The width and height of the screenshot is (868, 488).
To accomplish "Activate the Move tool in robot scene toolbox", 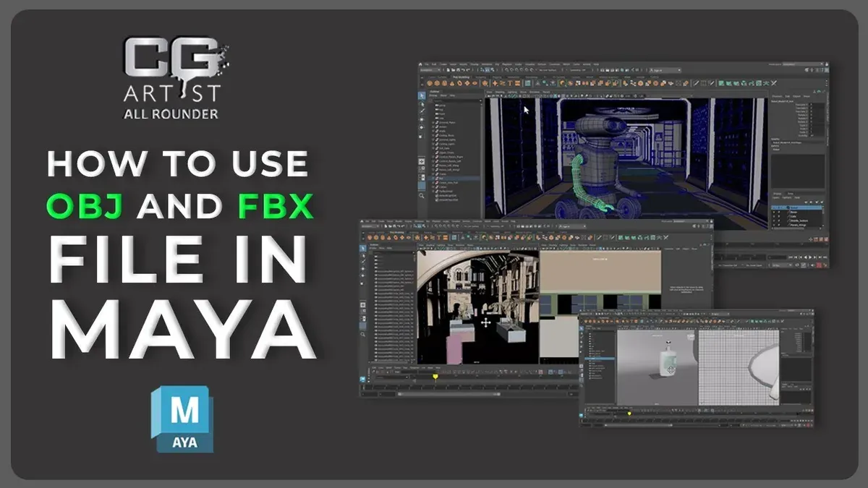I will tap(422, 119).
